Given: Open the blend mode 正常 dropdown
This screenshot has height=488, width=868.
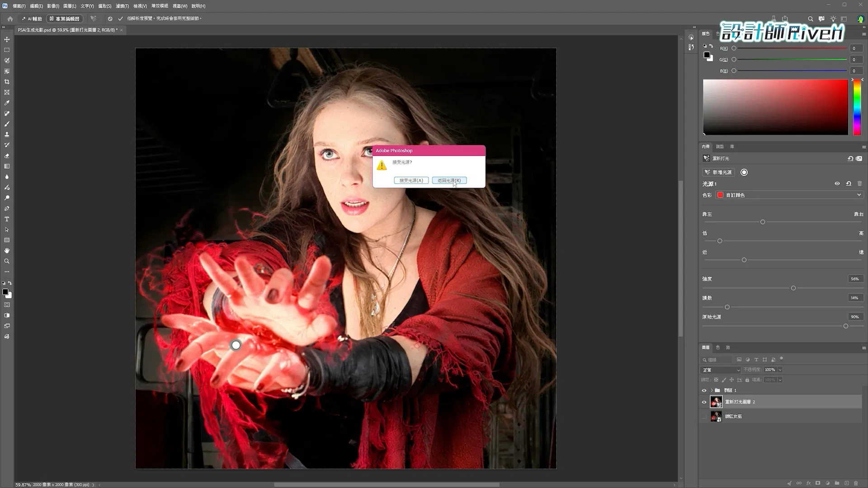Looking at the screenshot, I should 721,370.
